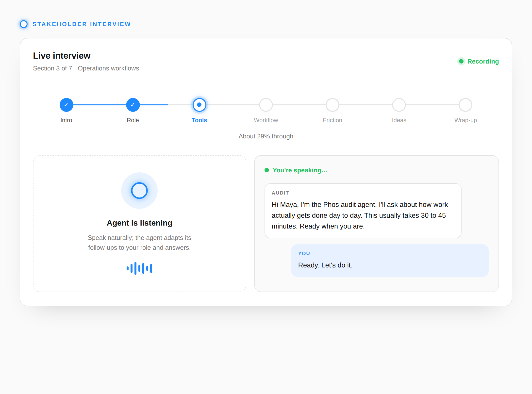Screen dimensions: 532x394
Task: Click the Friction step label
Action: click(332, 120)
